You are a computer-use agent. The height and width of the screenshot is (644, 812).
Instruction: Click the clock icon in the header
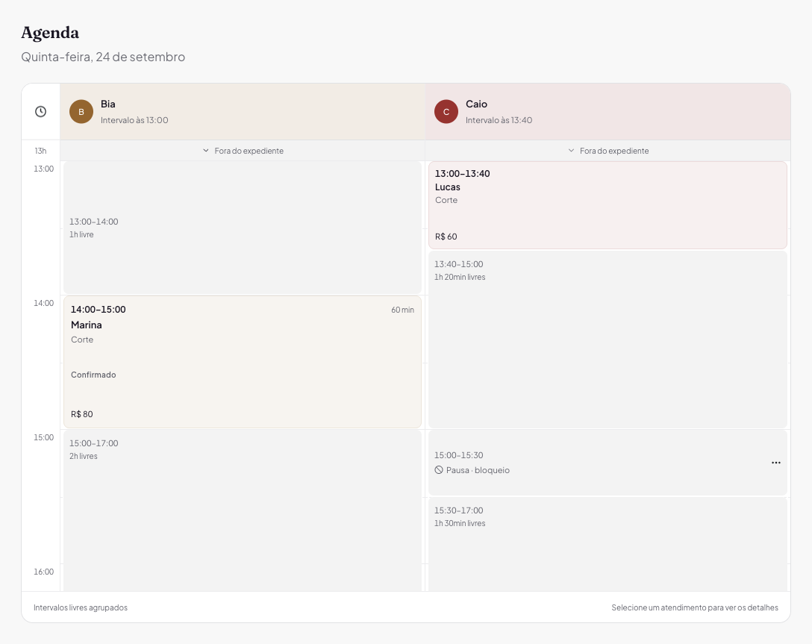pos(40,112)
